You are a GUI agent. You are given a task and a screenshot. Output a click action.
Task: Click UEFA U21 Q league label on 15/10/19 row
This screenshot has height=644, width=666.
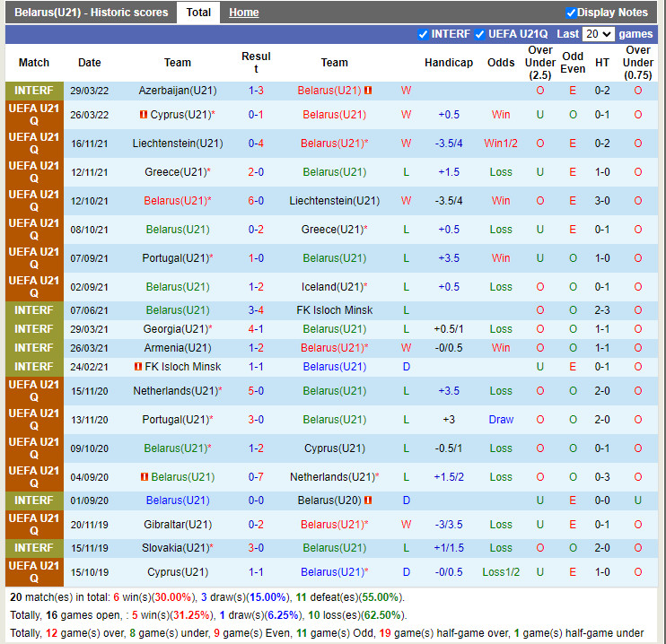[x=34, y=571]
